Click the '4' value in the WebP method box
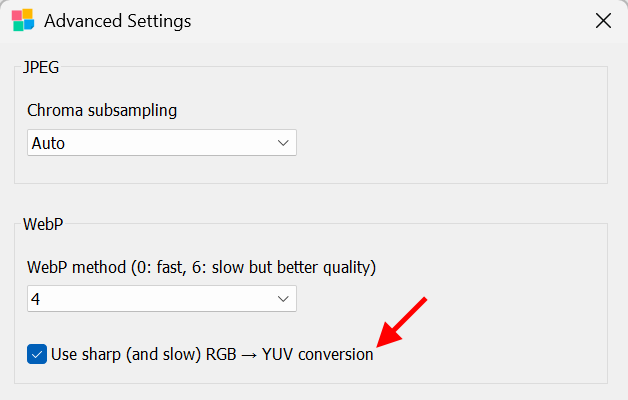Screen dimensions: 628x400 (x=36, y=299)
